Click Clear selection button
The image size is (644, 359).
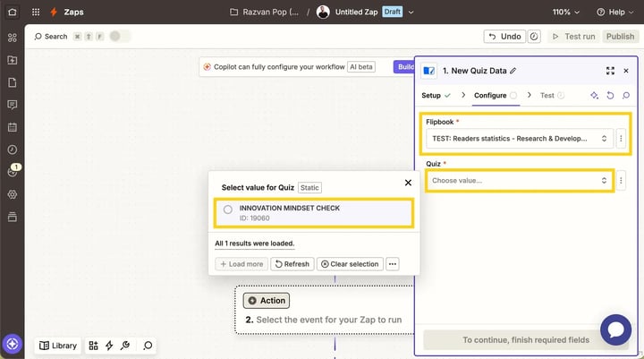(350, 264)
